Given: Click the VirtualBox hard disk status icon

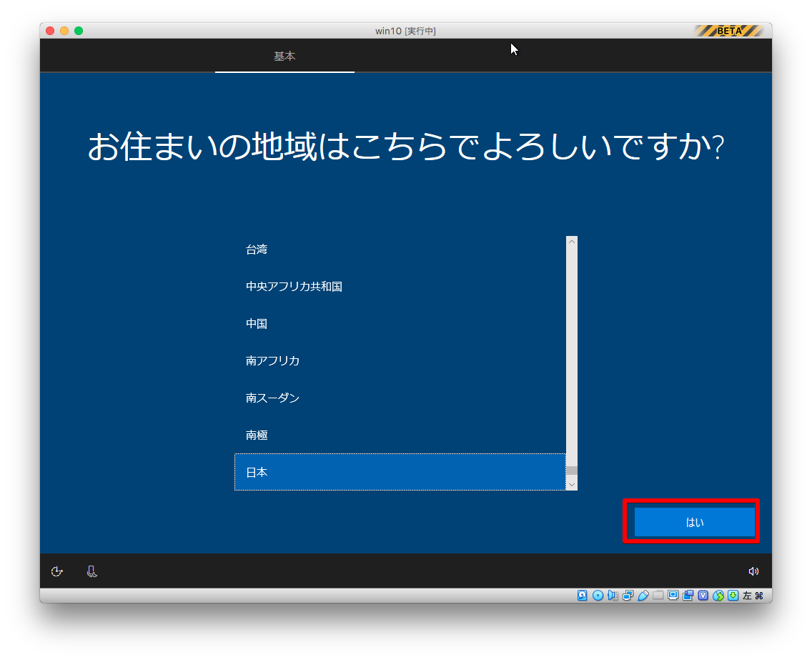Looking at the screenshot, I should coord(583,595).
